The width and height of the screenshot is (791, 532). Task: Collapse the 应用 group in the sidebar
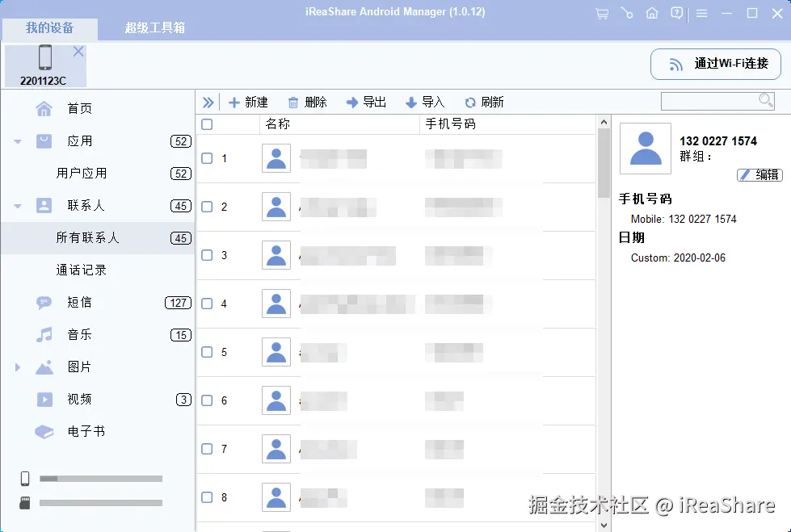click(17, 140)
